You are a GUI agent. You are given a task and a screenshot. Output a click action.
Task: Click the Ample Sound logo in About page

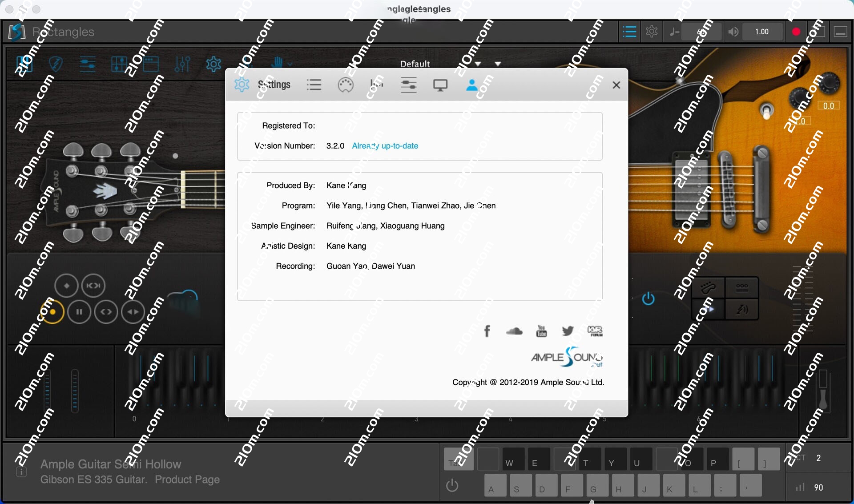pyautogui.click(x=567, y=357)
